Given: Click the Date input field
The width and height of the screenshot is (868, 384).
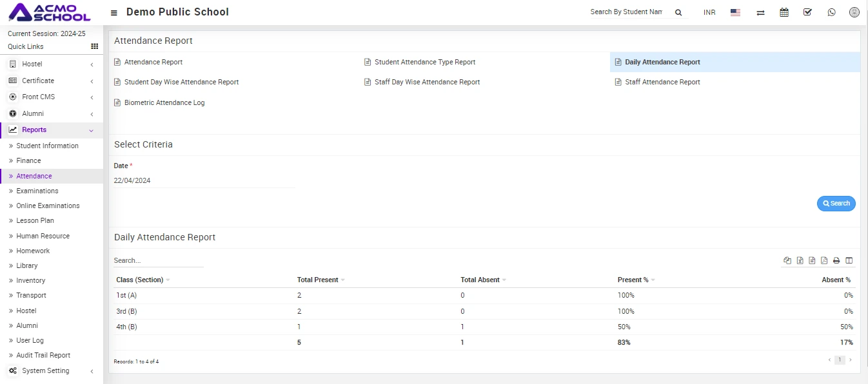Looking at the screenshot, I should pyautogui.click(x=203, y=180).
